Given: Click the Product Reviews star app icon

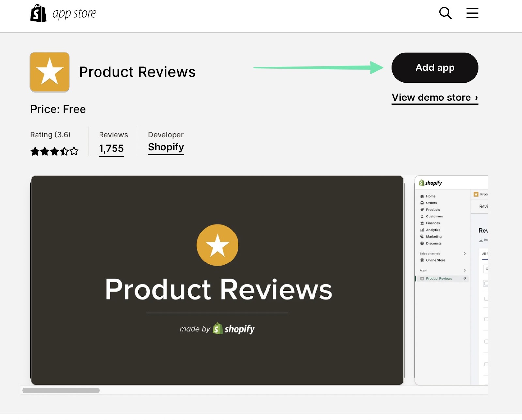Looking at the screenshot, I should [50, 72].
